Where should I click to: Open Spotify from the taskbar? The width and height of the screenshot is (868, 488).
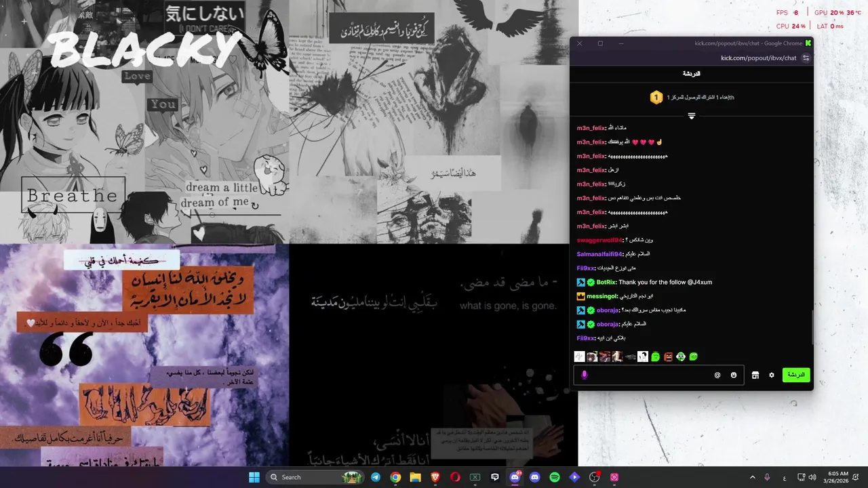click(x=555, y=477)
